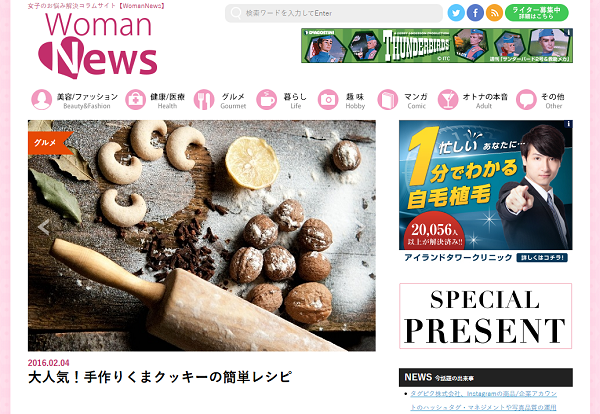Click the green writer recruitment button
Viewport: 600px width, 414px height.
pyautogui.click(x=536, y=13)
